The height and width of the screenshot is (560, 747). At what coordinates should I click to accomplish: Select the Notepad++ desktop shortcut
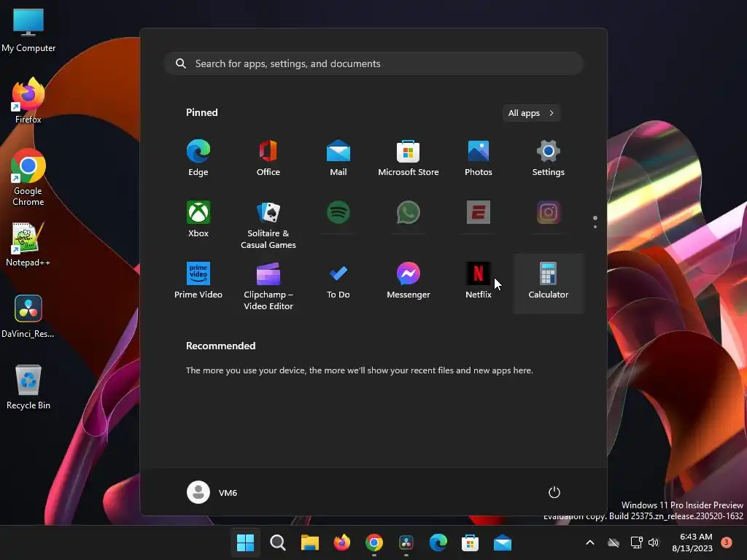pyautogui.click(x=28, y=245)
